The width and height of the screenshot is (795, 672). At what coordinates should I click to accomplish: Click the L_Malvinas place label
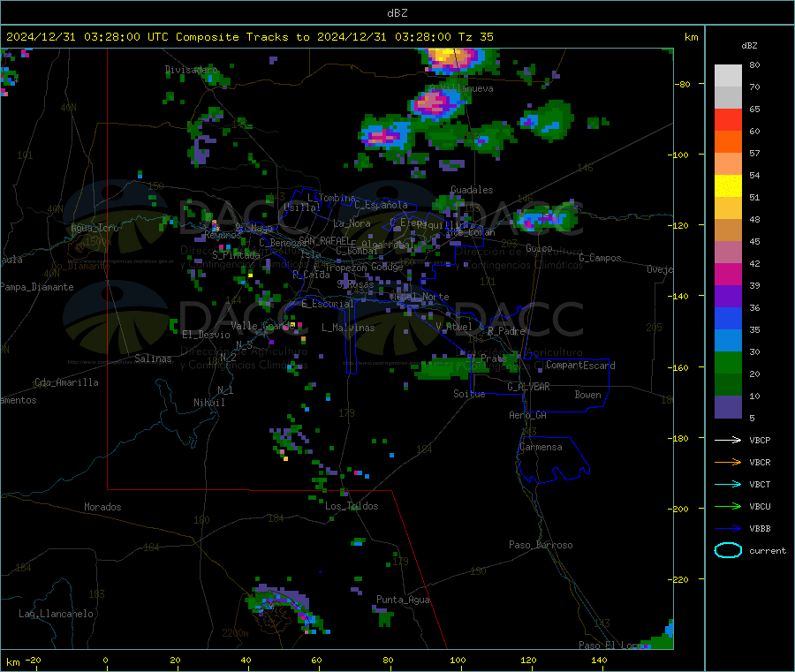coord(348,328)
